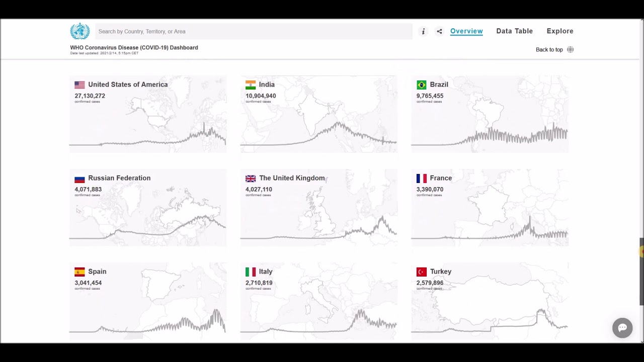Click the WHO logo icon
The width and height of the screenshot is (644, 362).
[x=79, y=31]
